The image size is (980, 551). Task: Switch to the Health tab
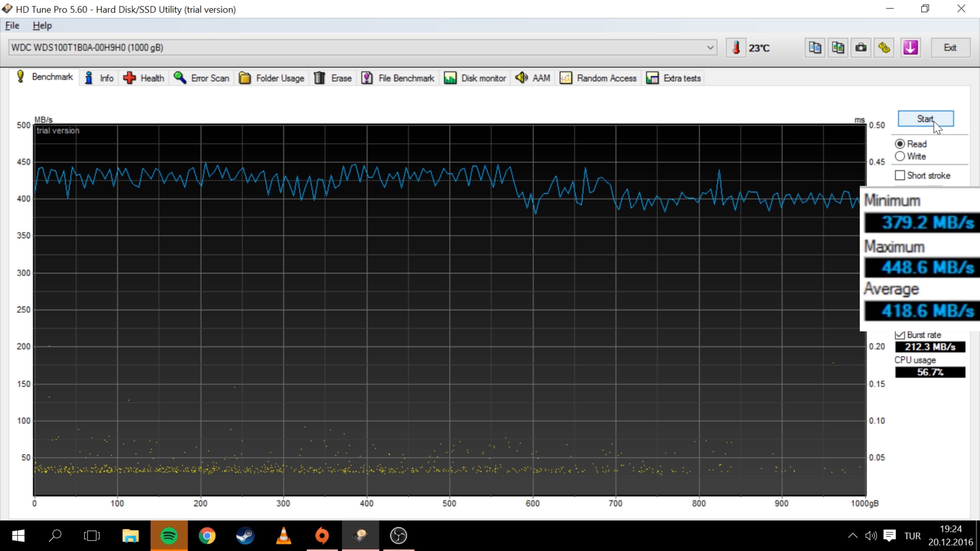[x=144, y=78]
